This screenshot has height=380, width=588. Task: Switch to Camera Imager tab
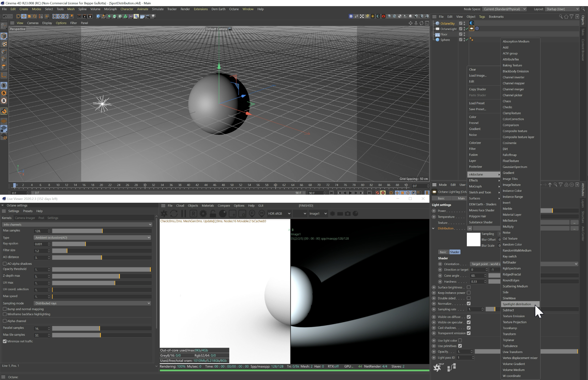tap(25, 218)
